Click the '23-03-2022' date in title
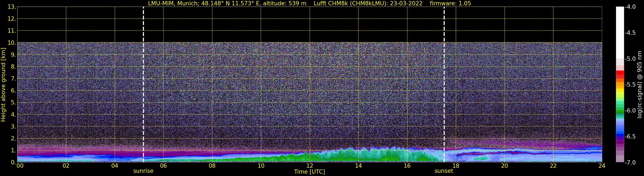644x176 pixels. [406, 3]
